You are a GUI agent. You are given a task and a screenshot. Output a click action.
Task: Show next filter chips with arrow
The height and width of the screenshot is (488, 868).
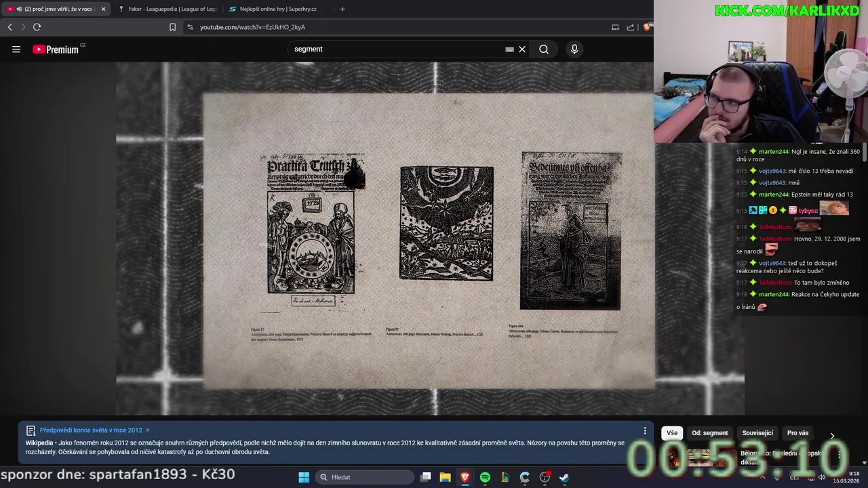[x=832, y=435]
